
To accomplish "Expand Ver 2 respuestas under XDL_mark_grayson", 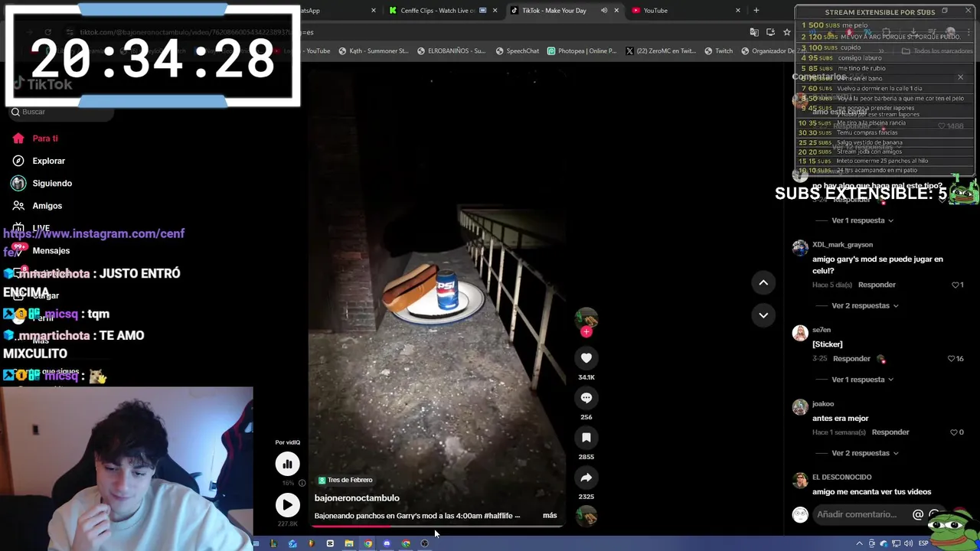I will pyautogui.click(x=865, y=305).
